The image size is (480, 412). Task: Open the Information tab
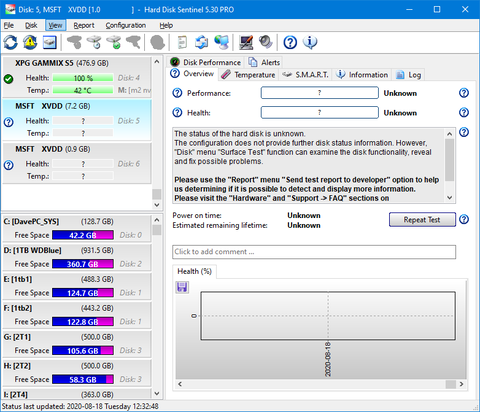tap(362, 75)
